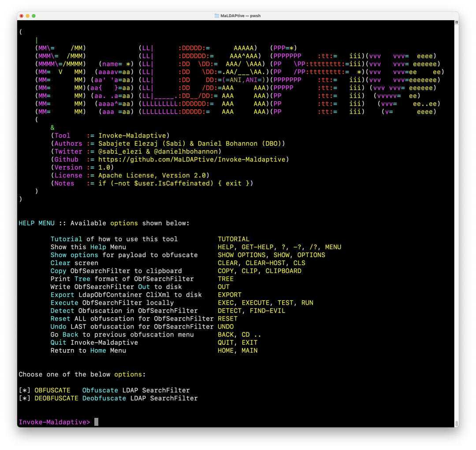Click the 'Clear screen' row

pos(74,263)
